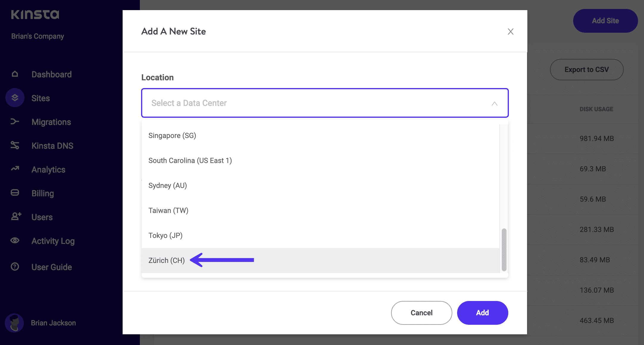The height and width of the screenshot is (345, 644).
Task: Click the Sites sidebar icon
Action: 15,98
